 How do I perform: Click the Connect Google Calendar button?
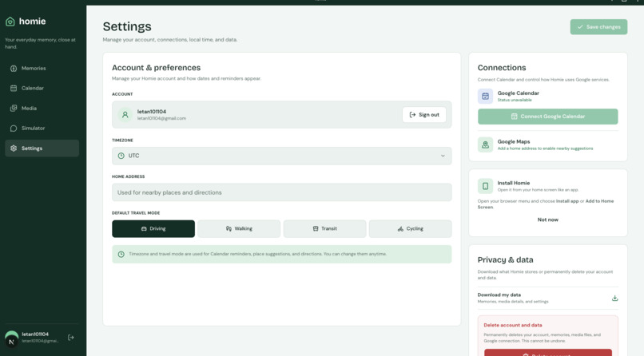pyautogui.click(x=547, y=117)
